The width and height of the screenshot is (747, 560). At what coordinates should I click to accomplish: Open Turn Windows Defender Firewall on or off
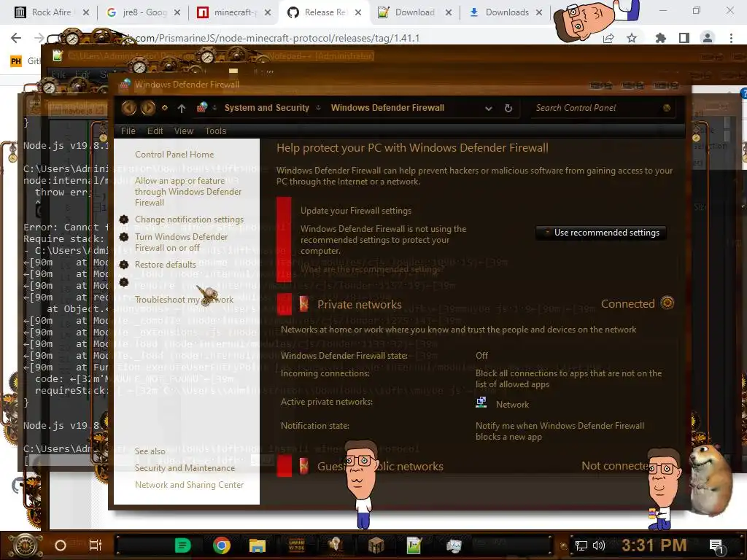[181, 242]
